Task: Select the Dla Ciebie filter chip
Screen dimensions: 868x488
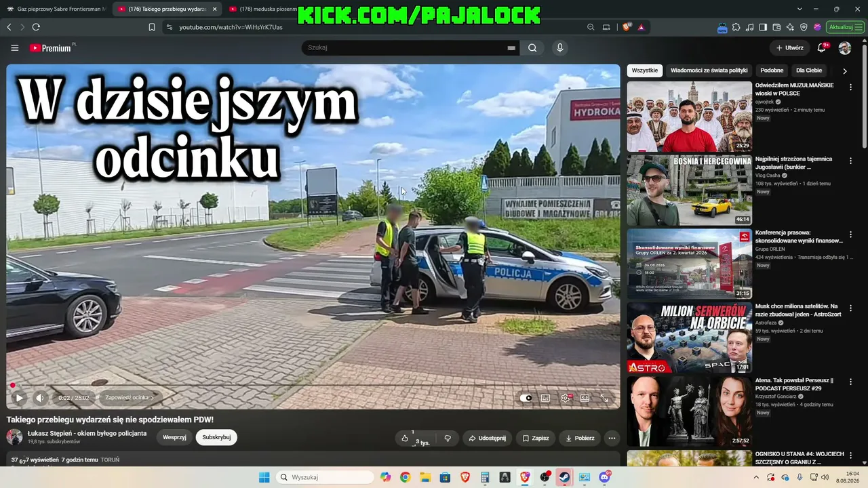Action: click(809, 70)
